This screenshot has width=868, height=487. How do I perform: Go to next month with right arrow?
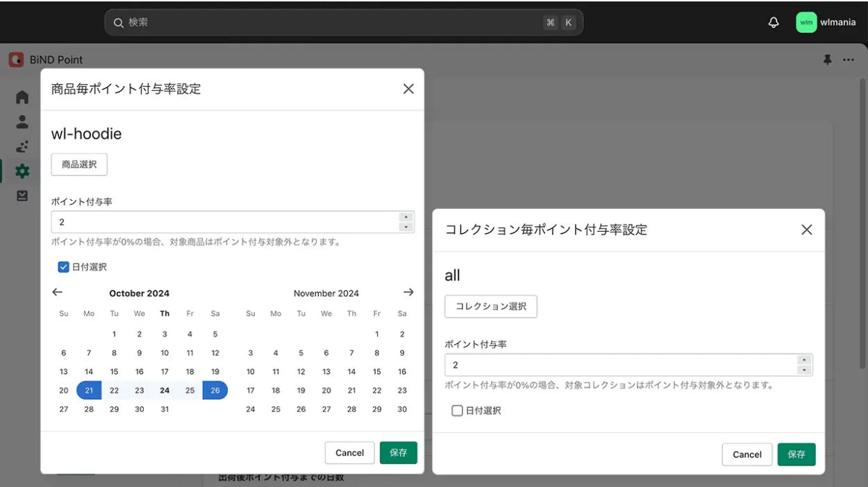point(408,292)
